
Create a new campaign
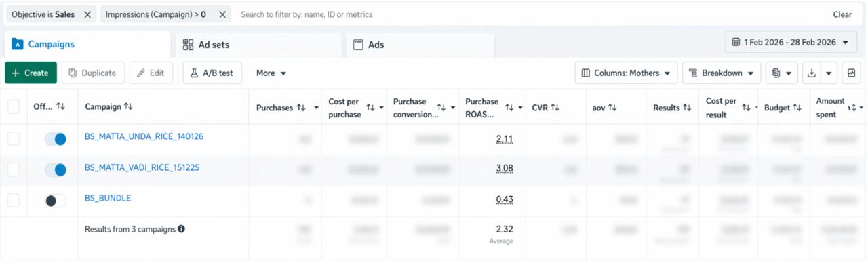pyautogui.click(x=31, y=73)
